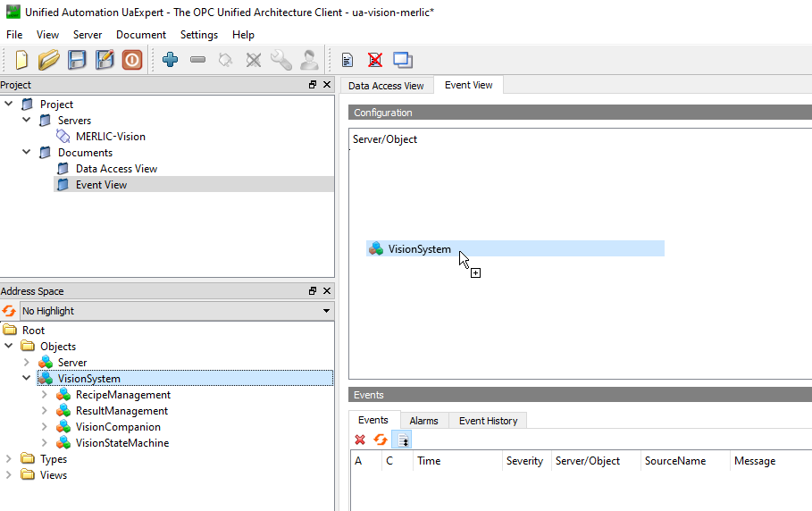Click the Save As icon with pencil
This screenshot has width=812, height=511.
pos(105,60)
